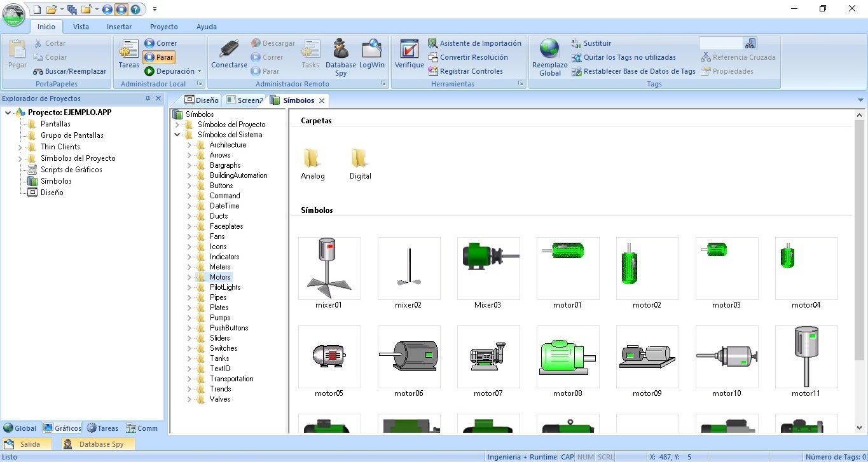Click new document icon in quick access
Viewport: 868px width, 462px height.
click(x=37, y=10)
